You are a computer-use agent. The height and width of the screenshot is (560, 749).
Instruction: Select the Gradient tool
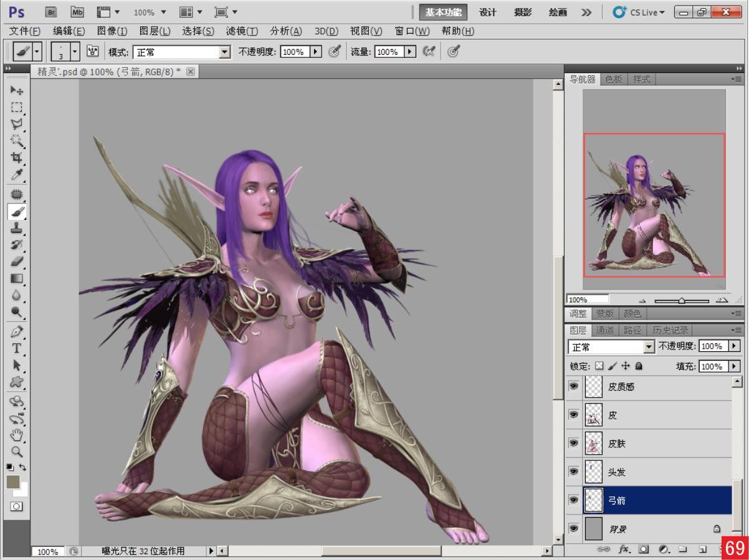tap(17, 279)
